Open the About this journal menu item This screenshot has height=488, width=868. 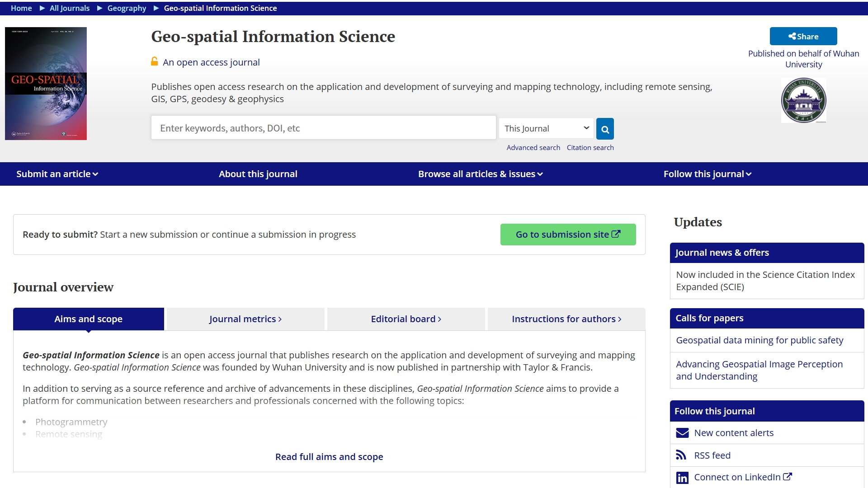[x=258, y=174]
